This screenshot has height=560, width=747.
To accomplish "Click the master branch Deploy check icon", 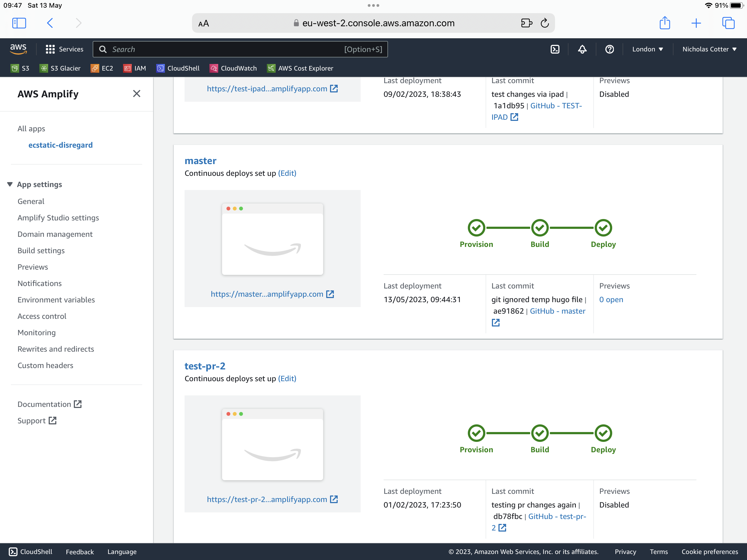I will pyautogui.click(x=603, y=228).
